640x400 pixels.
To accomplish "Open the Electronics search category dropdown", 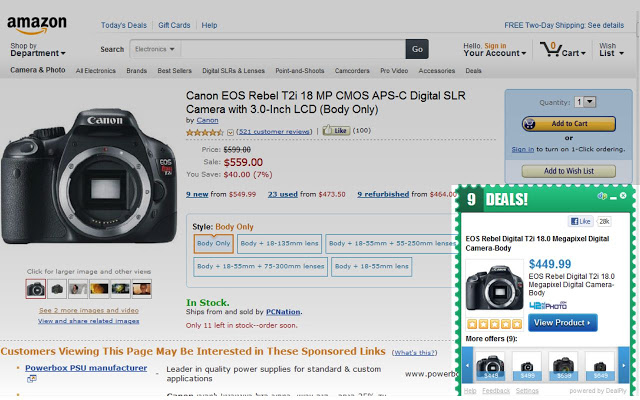I will tap(155, 49).
